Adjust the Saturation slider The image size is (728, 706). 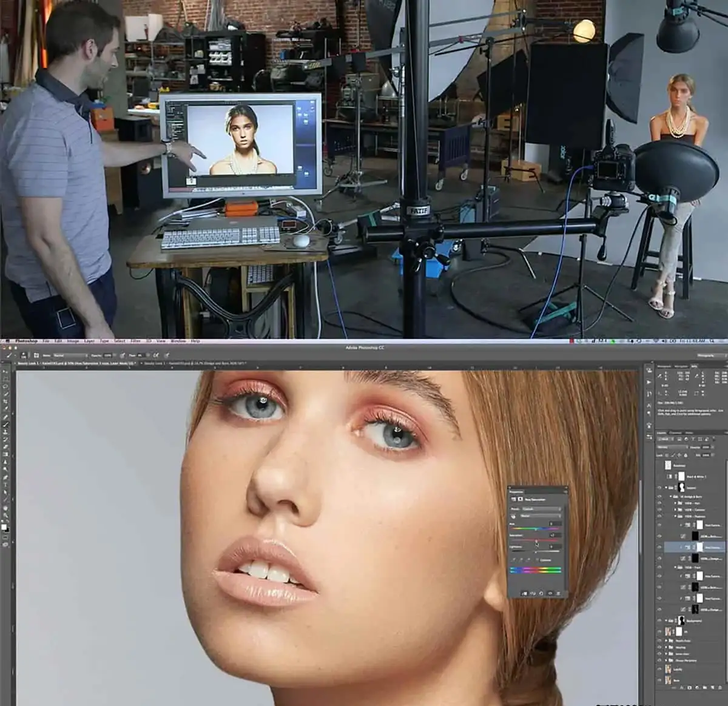click(x=536, y=540)
